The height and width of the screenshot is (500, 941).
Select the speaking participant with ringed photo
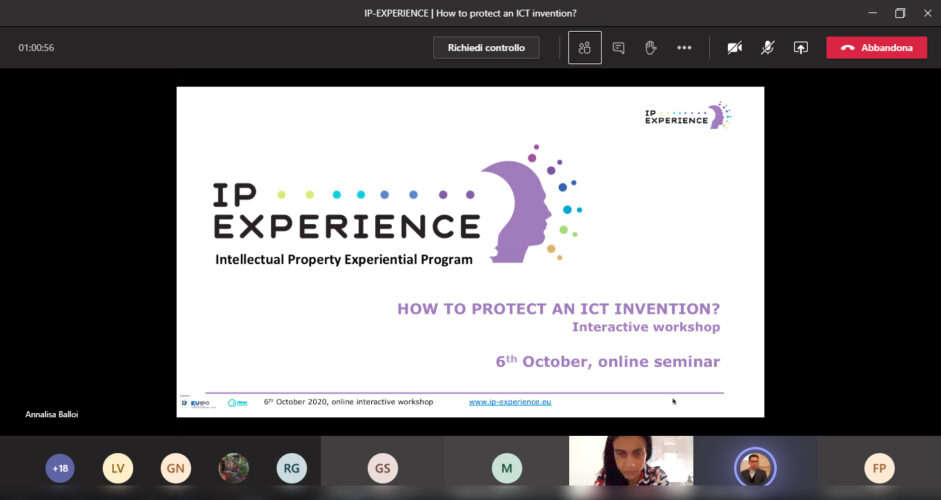(x=755, y=468)
